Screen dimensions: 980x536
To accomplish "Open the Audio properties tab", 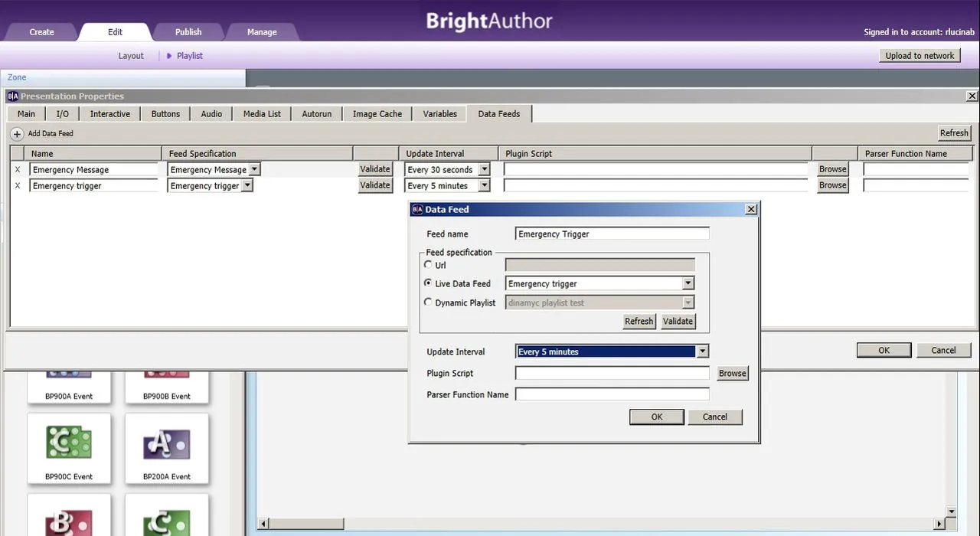I will click(x=211, y=114).
